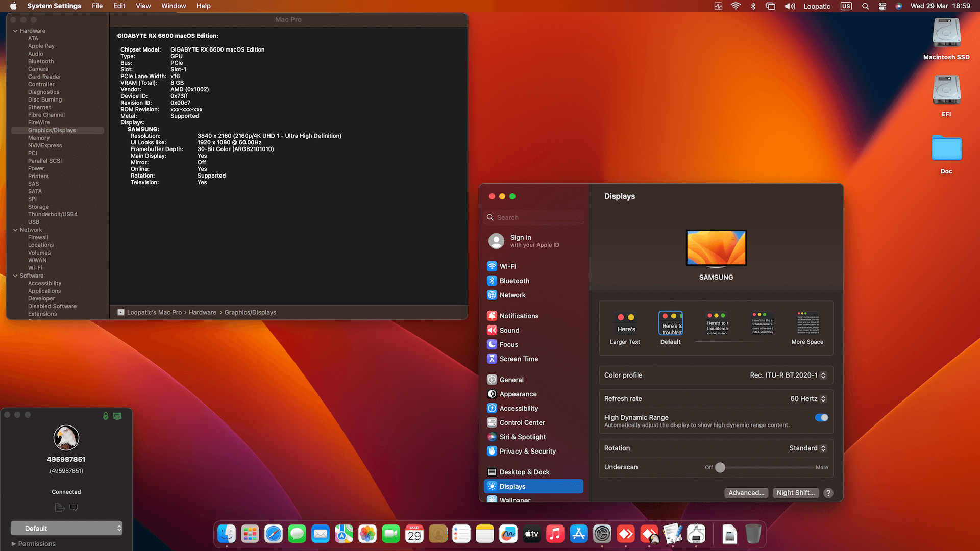Collapse the Hardware section in System Information
Viewport: 980px width, 551px height.
[15, 31]
